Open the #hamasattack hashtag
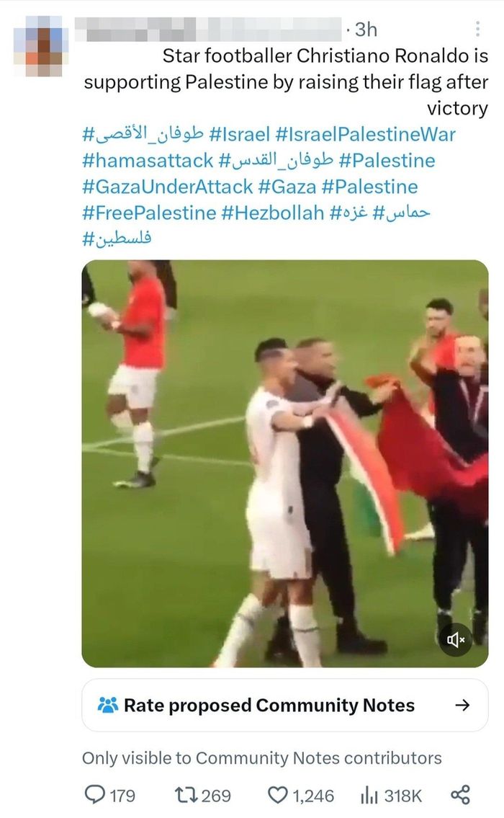The height and width of the screenshot is (818, 504). [x=148, y=161]
